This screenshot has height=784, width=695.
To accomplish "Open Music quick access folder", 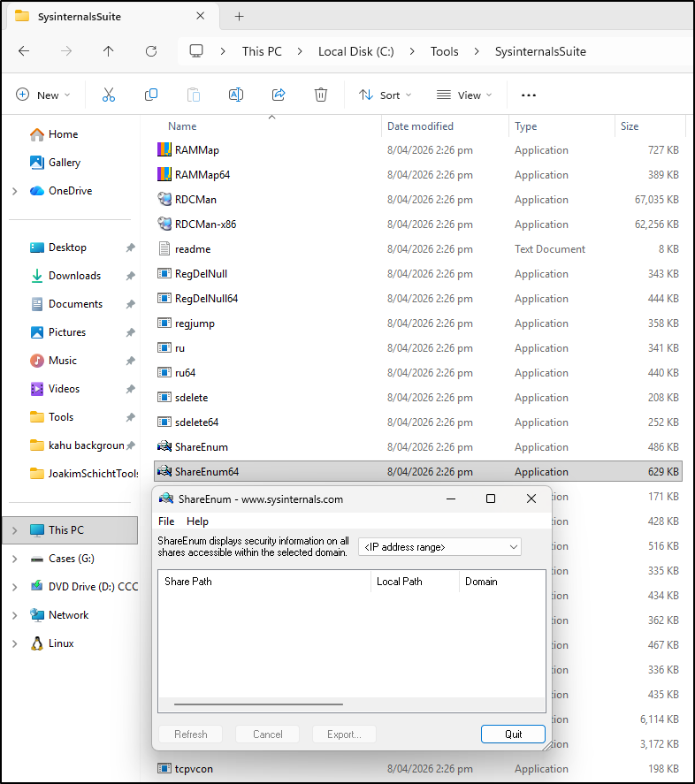I will pyautogui.click(x=62, y=361).
